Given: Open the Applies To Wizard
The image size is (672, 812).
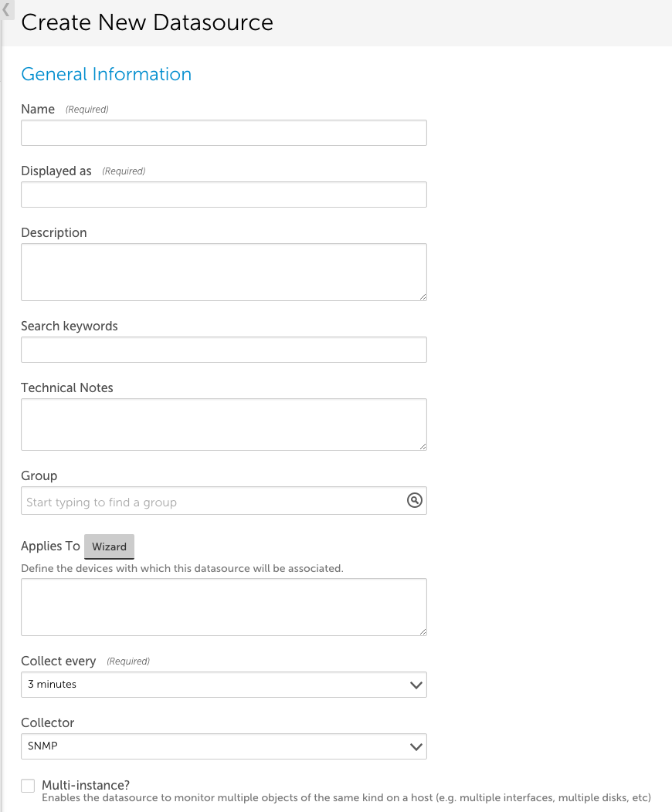Looking at the screenshot, I should pyautogui.click(x=109, y=546).
